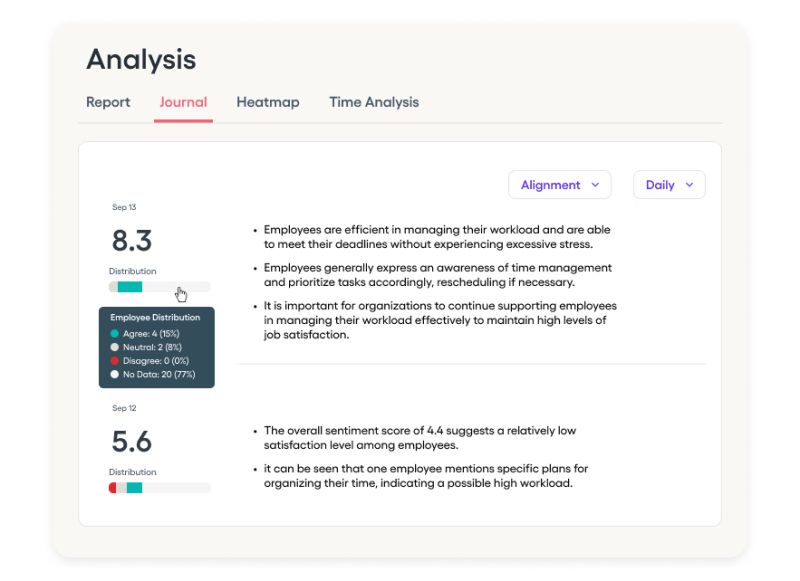The width and height of the screenshot is (800, 581).
Task: Expand the Daily period dropdown
Action: coord(668,185)
